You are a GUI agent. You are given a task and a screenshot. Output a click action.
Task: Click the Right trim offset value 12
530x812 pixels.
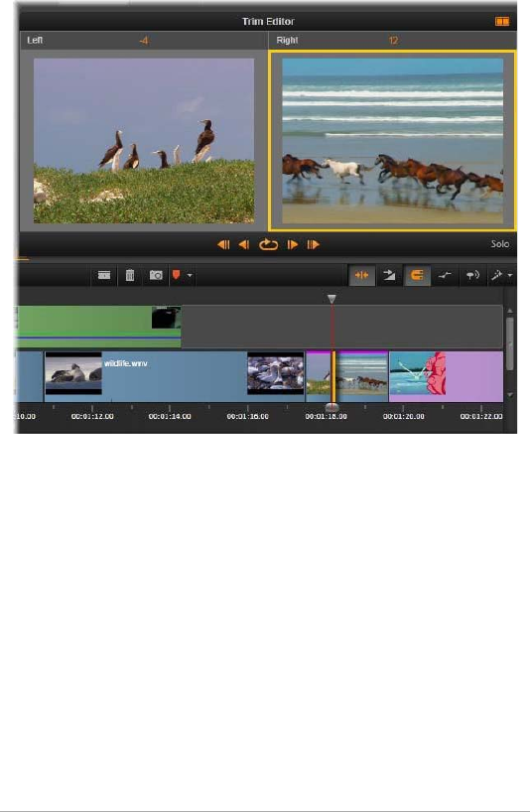click(x=393, y=41)
